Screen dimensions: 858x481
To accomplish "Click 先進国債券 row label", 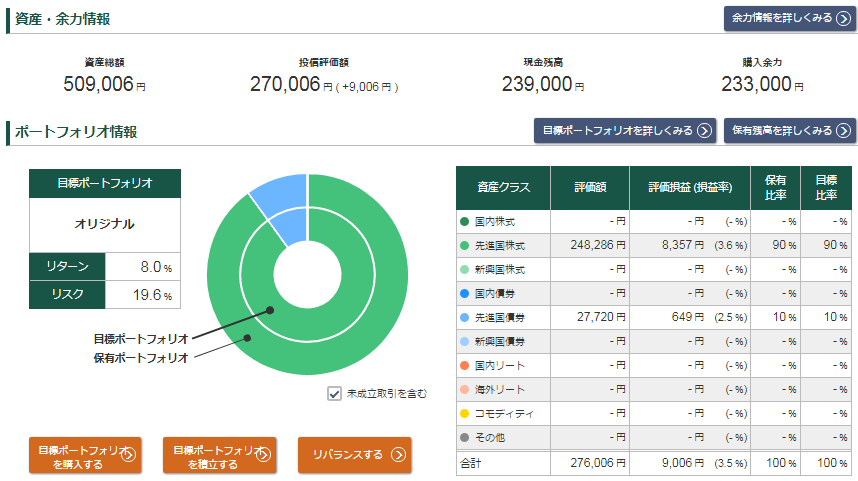I will pyautogui.click(x=500, y=317).
